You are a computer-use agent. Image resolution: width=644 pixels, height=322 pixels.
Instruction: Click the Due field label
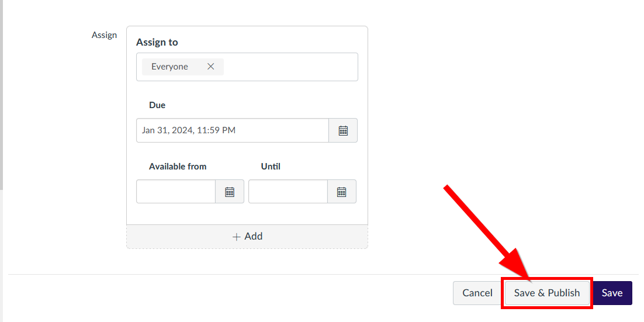pyautogui.click(x=157, y=105)
